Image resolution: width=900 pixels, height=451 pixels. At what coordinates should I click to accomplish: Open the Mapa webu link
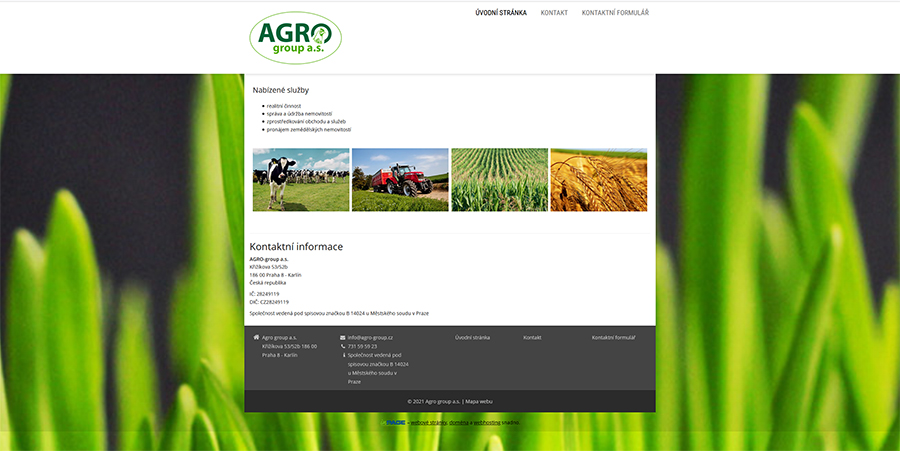479,401
